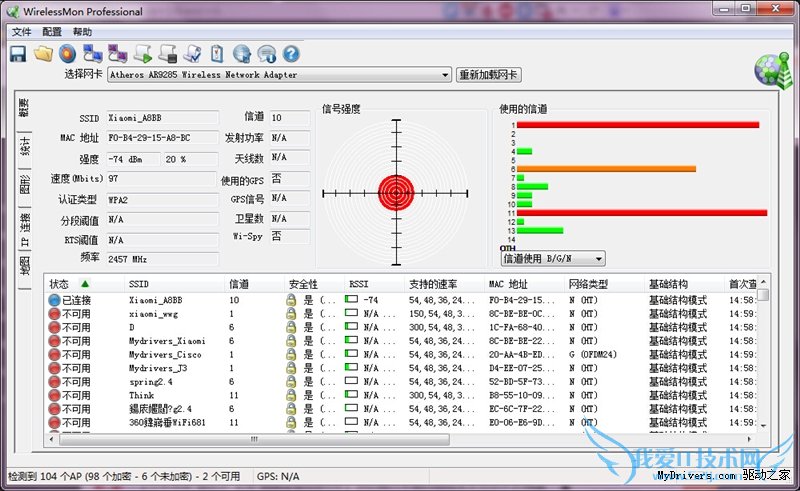The width and height of the screenshot is (800, 491).
Task: Click the horizontal scrollbar left arrow
Action: point(51,439)
